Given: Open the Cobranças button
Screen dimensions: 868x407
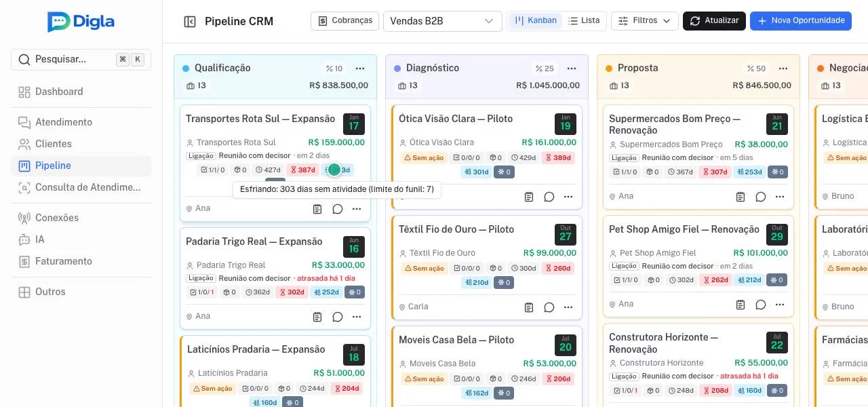Looking at the screenshot, I should (344, 21).
